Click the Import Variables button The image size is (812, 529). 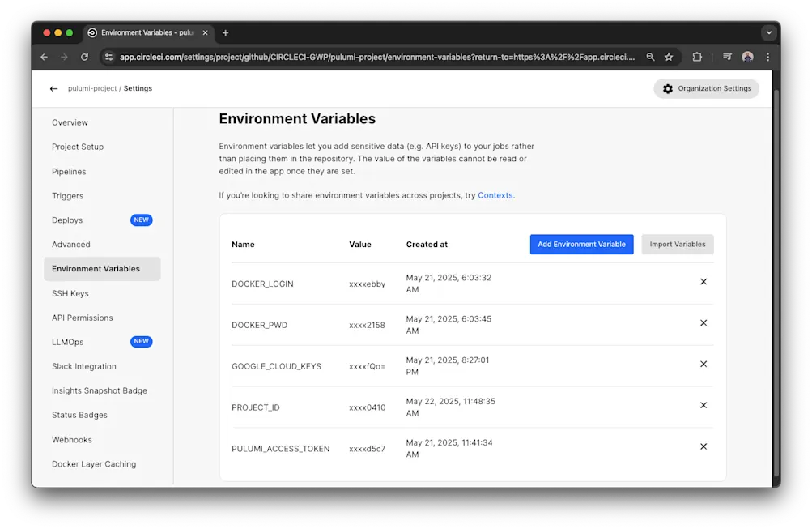[677, 244]
